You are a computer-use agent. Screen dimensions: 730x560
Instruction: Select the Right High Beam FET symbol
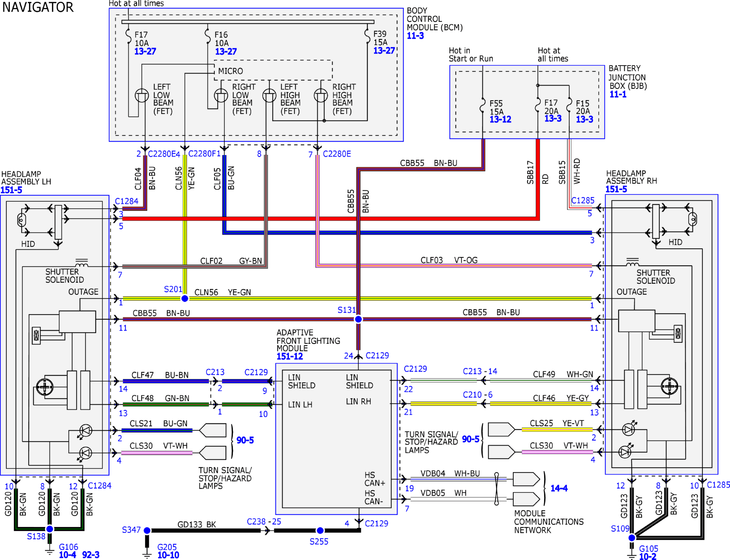click(x=321, y=96)
